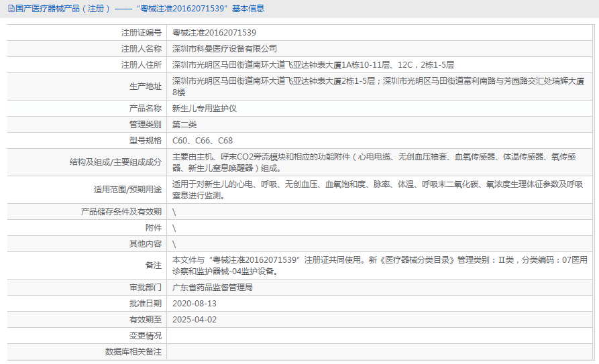Click the 批准日期 label
The width and height of the screenshot is (599, 364).
146,303
